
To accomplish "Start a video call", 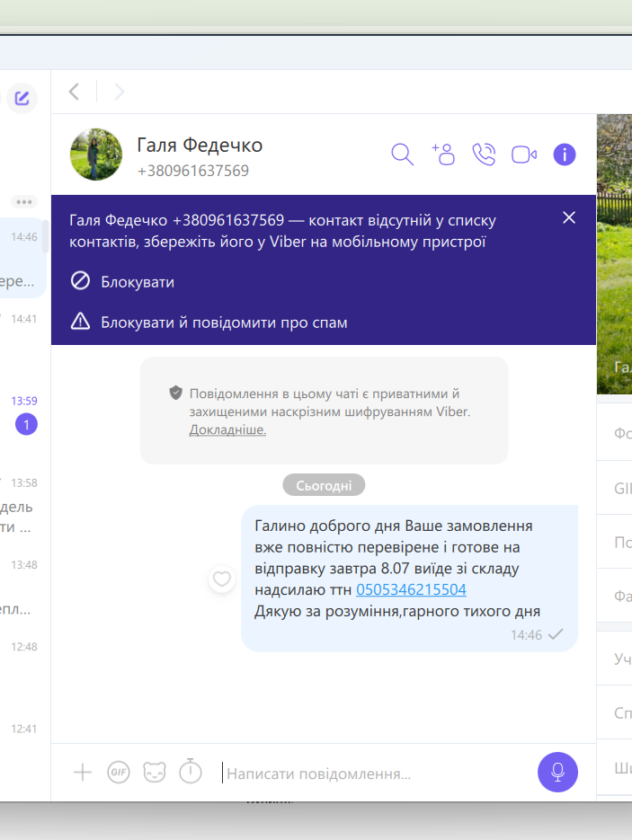I will coord(524,155).
